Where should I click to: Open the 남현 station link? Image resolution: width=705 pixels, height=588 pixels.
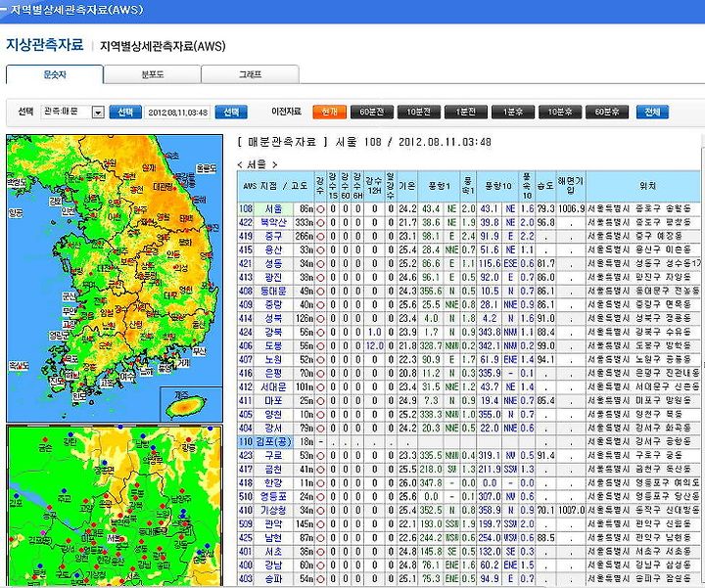(x=273, y=538)
